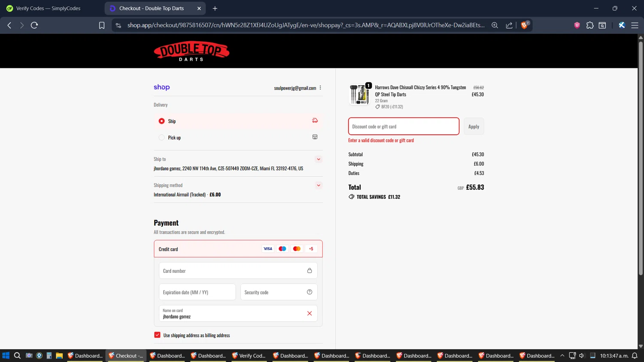Focus the Security code field
This screenshot has height=362, width=644.
click(x=279, y=292)
